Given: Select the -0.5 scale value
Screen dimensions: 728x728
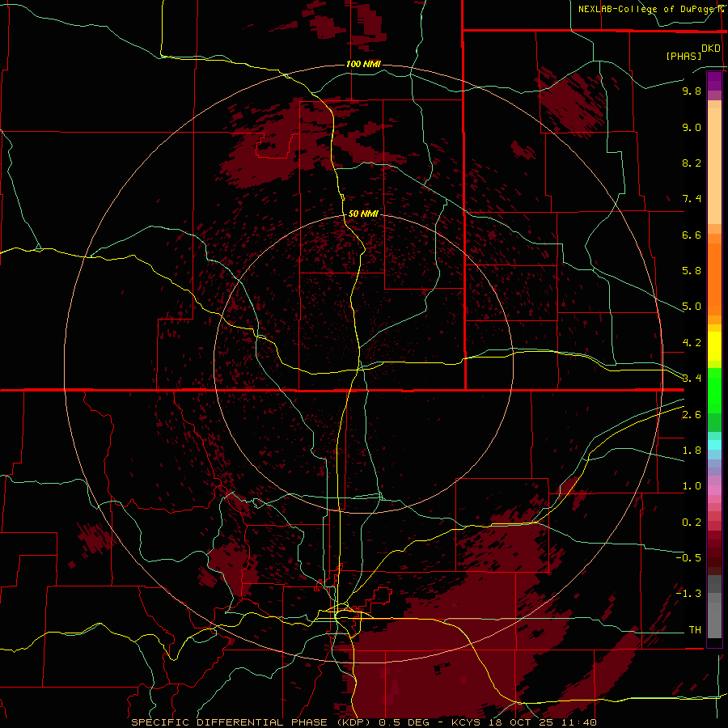Looking at the screenshot, I should click(688, 558).
